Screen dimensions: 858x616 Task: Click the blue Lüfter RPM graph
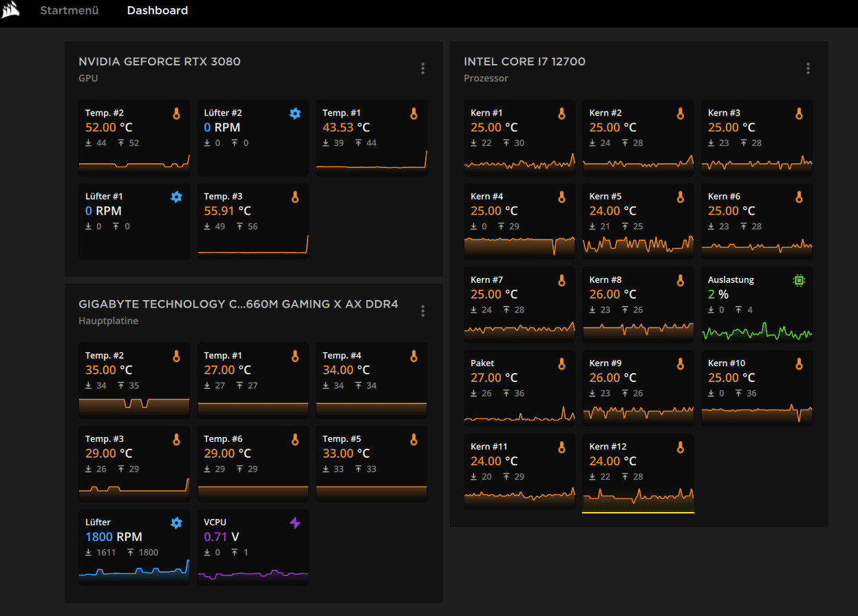(x=134, y=571)
